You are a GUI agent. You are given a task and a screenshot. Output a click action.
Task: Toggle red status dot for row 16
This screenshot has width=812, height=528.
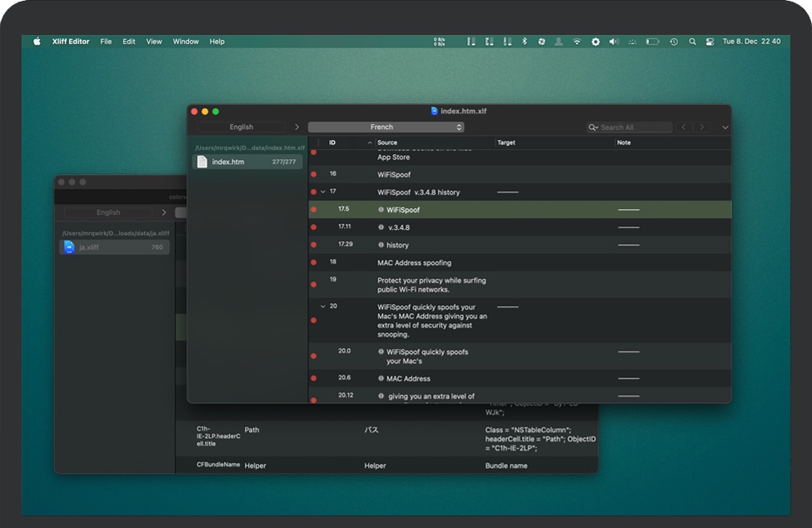pyautogui.click(x=314, y=174)
